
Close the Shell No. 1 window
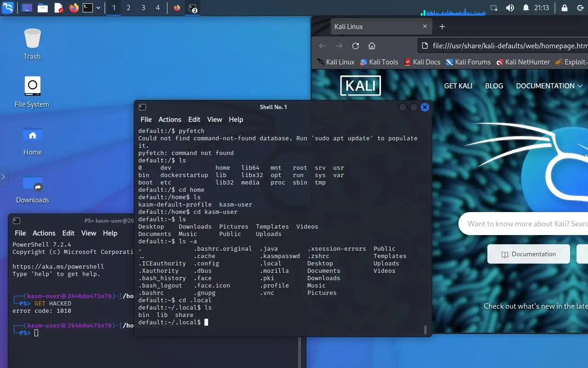tap(425, 107)
